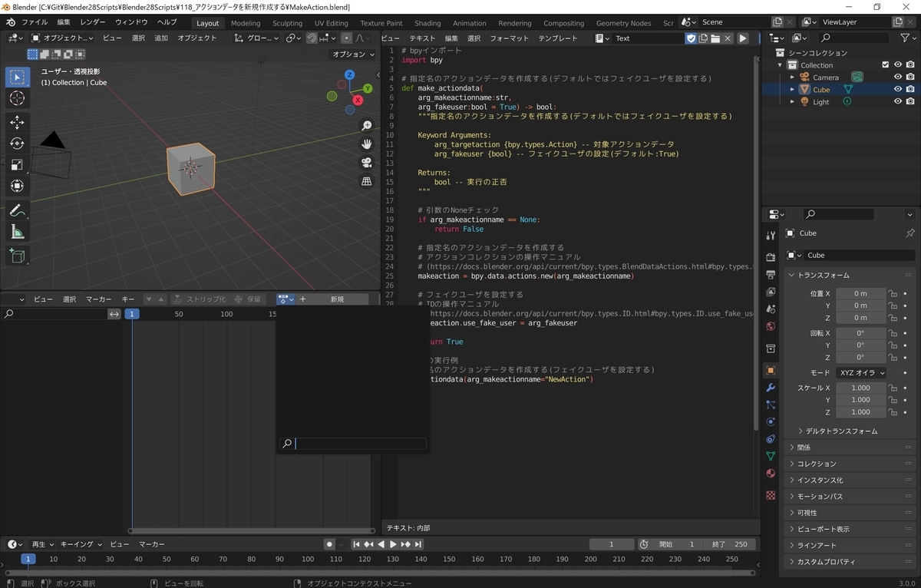Toggle Cube visibility eye in outliner
921x588 pixels.
pyautogui.click(x=898, y=89)
